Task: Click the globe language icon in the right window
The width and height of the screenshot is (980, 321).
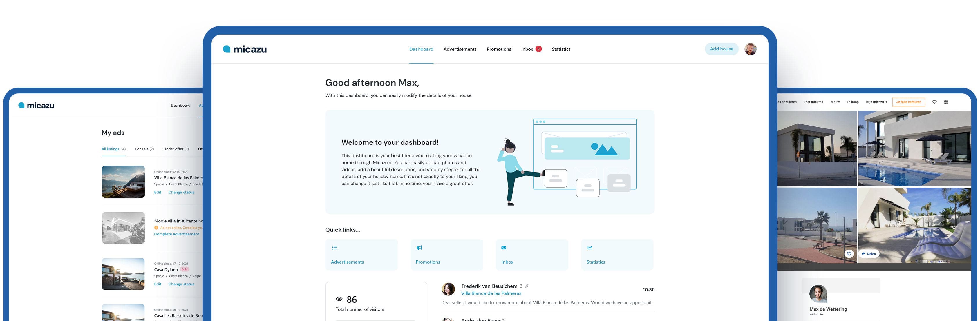Action: pos(946,102)
